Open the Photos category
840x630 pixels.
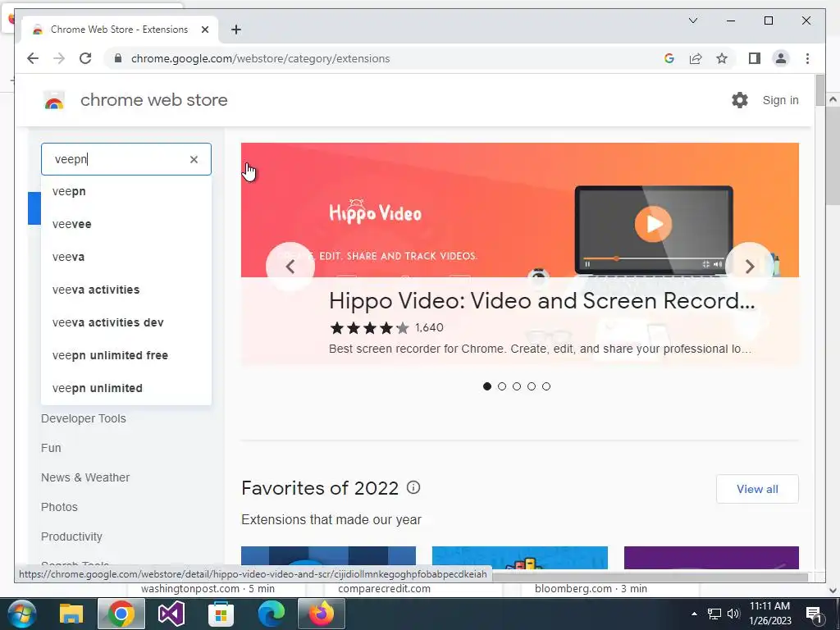click(x=59, y=507)
